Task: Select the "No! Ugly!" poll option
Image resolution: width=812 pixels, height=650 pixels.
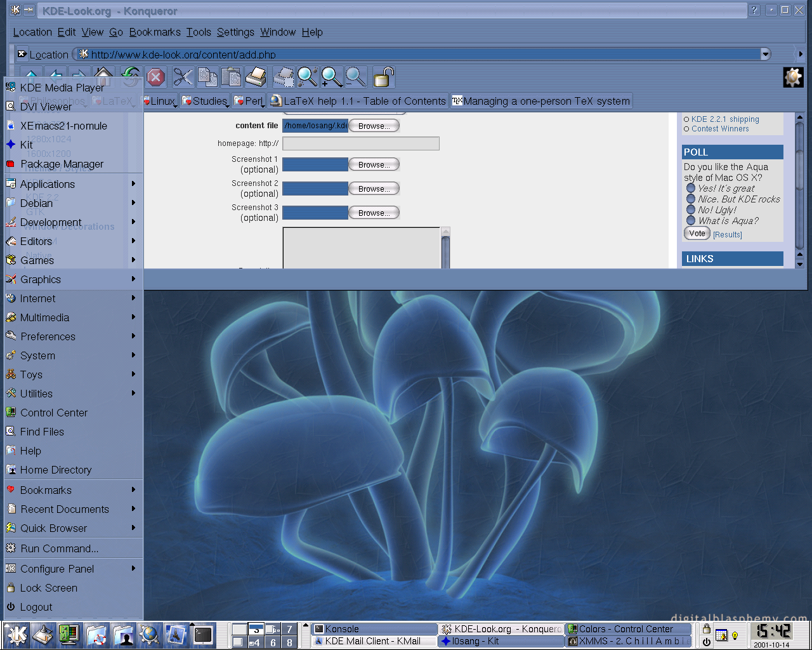Action: pos(691,209)
